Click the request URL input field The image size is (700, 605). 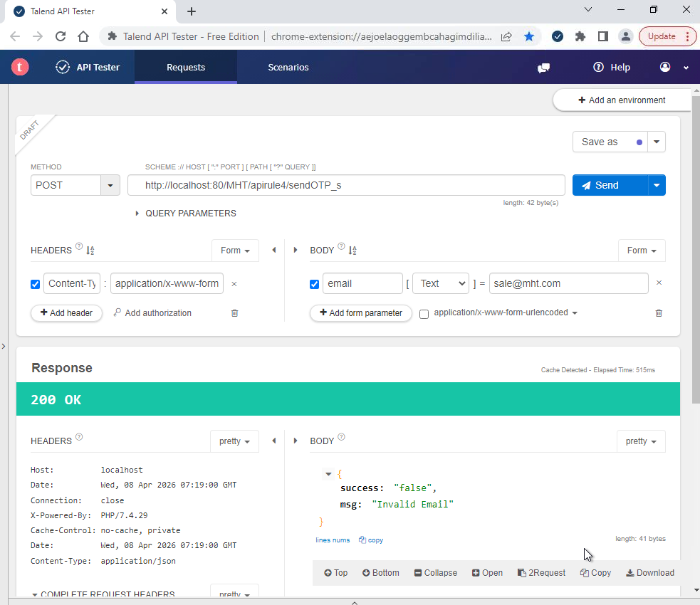[x=346, y=185]
